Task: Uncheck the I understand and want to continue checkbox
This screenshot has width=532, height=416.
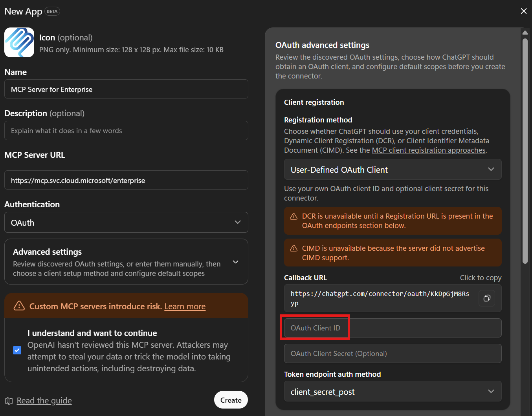Action: tap(17, 350)
